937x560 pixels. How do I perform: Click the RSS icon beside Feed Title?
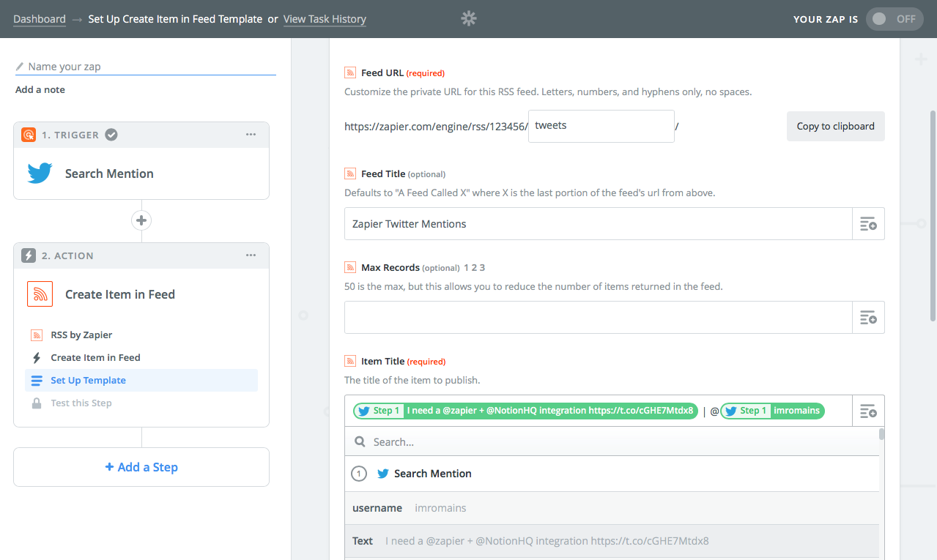pyautogui.click(x=350, y=173)
